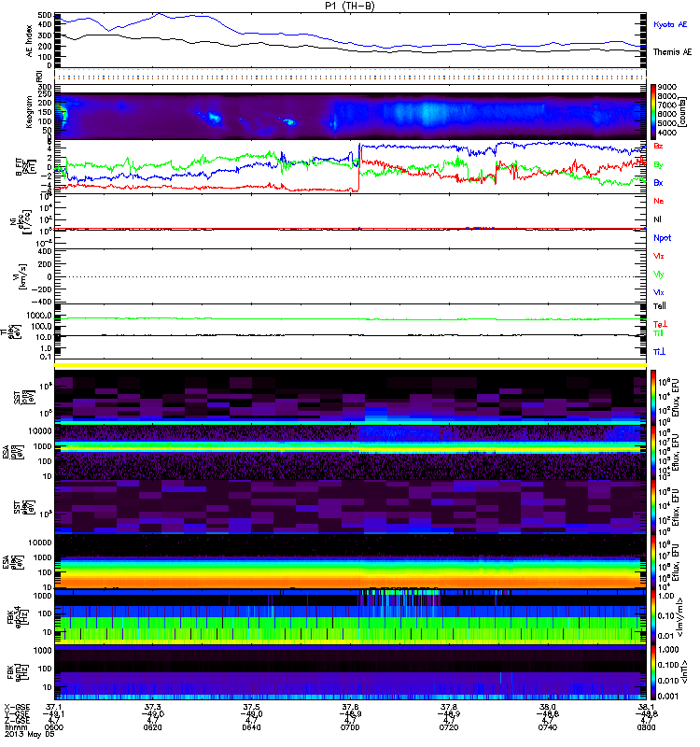Click the blue Bx legend label

pos(658,182)
